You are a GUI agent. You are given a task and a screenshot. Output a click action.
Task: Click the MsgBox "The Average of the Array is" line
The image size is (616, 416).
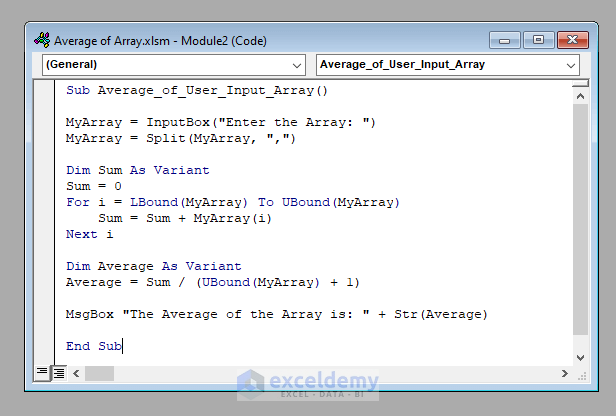(x=277, y=315)
